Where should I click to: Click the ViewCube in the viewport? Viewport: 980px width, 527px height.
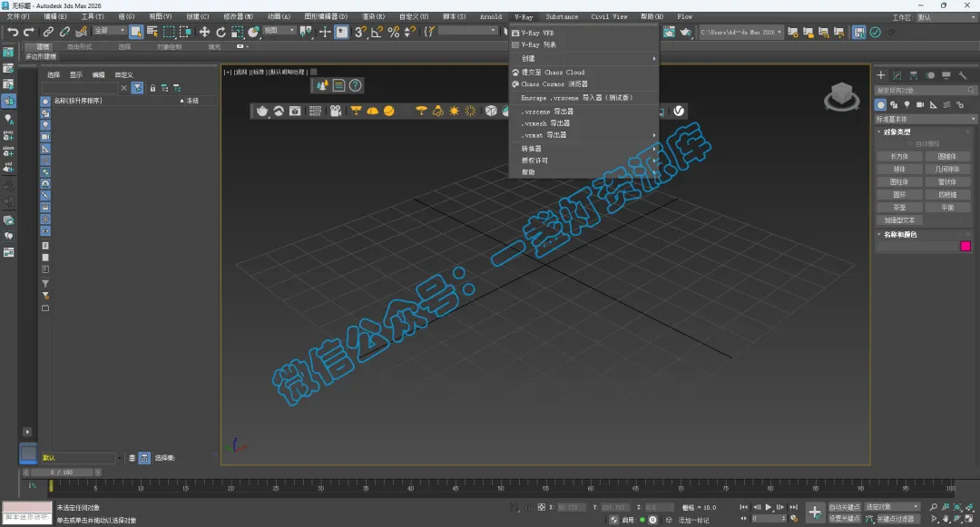[x=841, y=96]
